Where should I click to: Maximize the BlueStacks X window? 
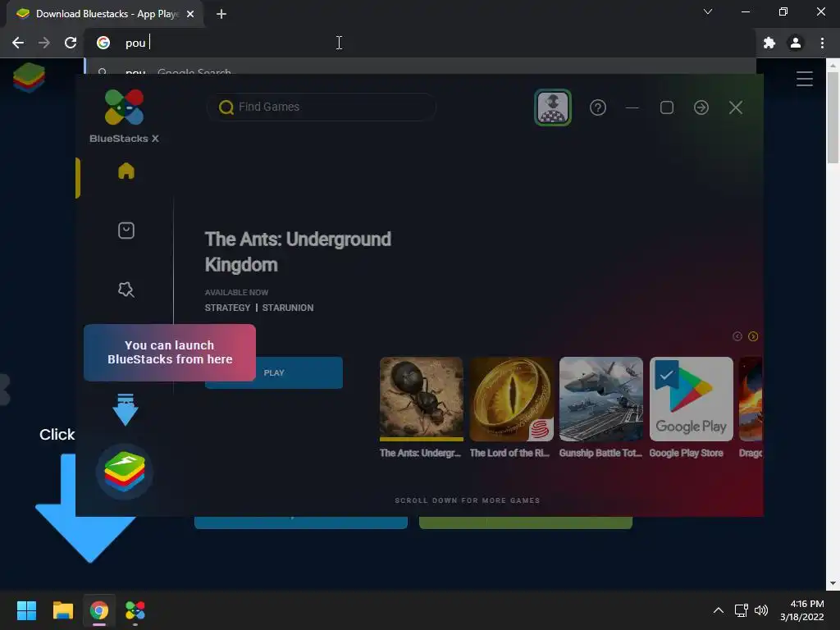(667, 107)
